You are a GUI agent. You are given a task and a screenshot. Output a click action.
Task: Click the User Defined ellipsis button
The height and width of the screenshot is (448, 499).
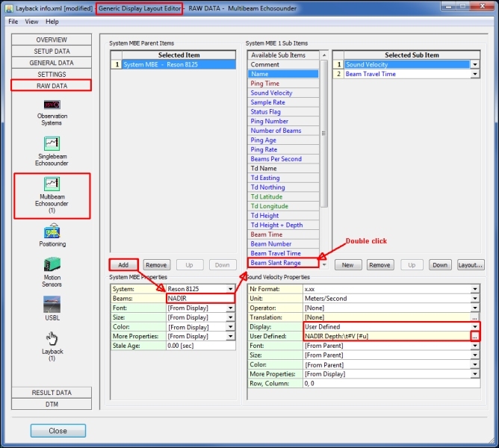point(474,337)
